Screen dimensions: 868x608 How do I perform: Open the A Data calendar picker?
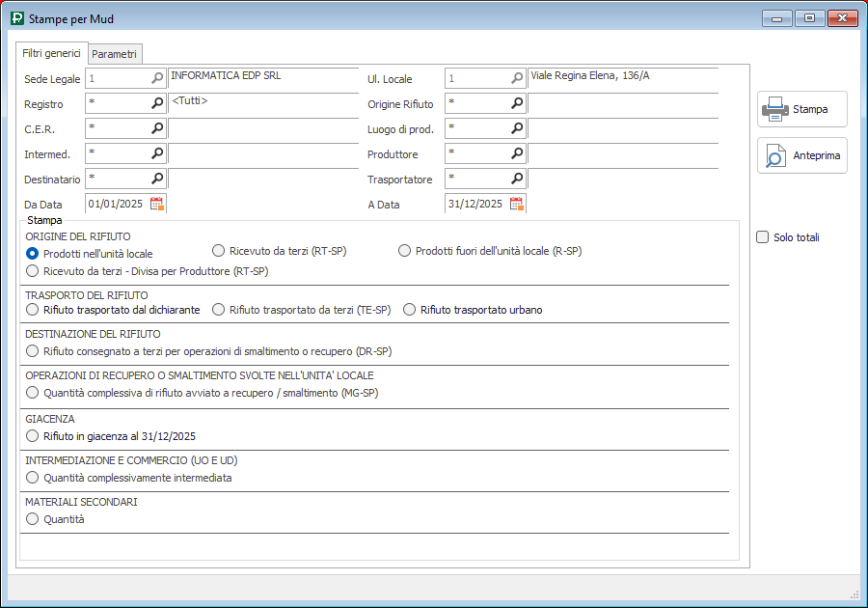coord(517,204)
